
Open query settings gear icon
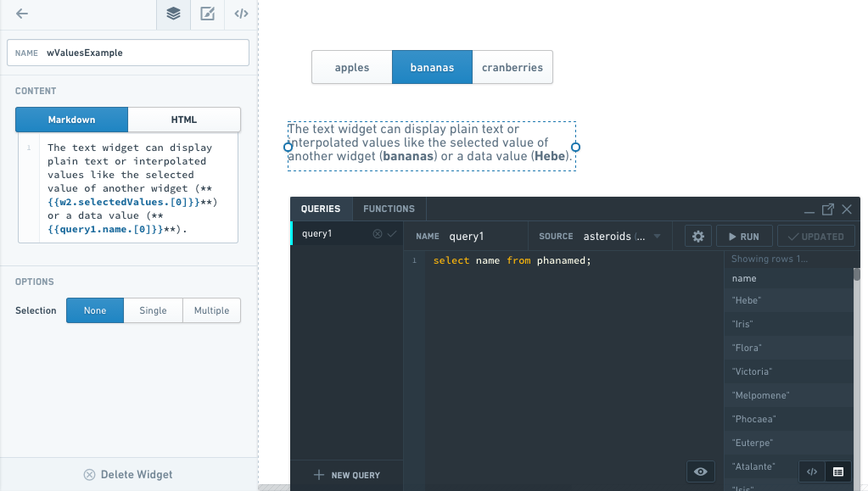[698, 237]
